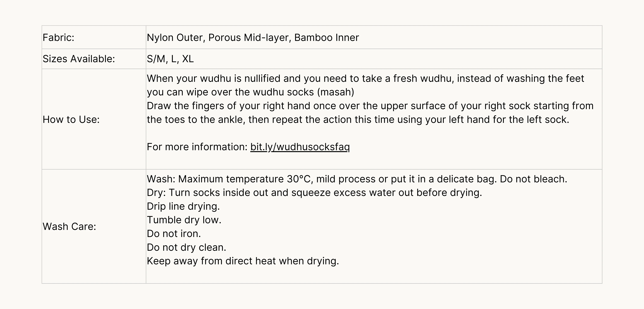
Task: Click the "How to Use:" row label
Action: point(71,120)
